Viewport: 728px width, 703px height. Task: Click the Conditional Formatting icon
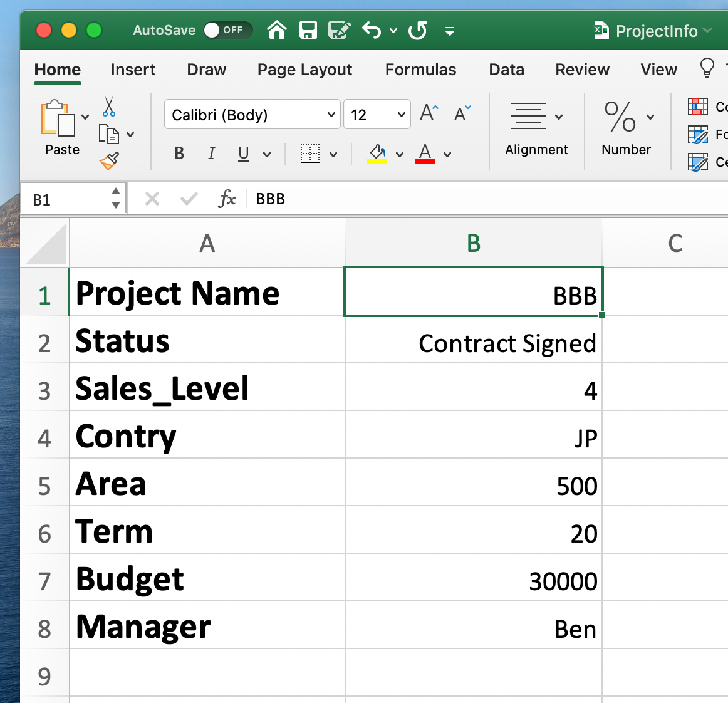click(698, 107)
